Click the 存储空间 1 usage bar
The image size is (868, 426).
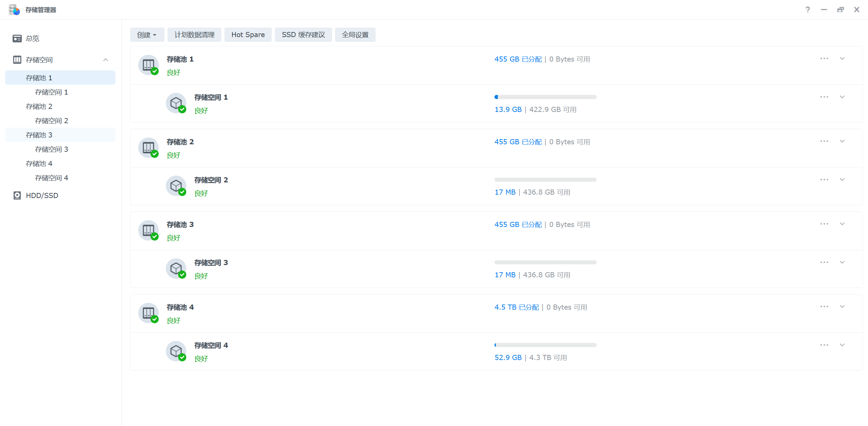point(545,97)
